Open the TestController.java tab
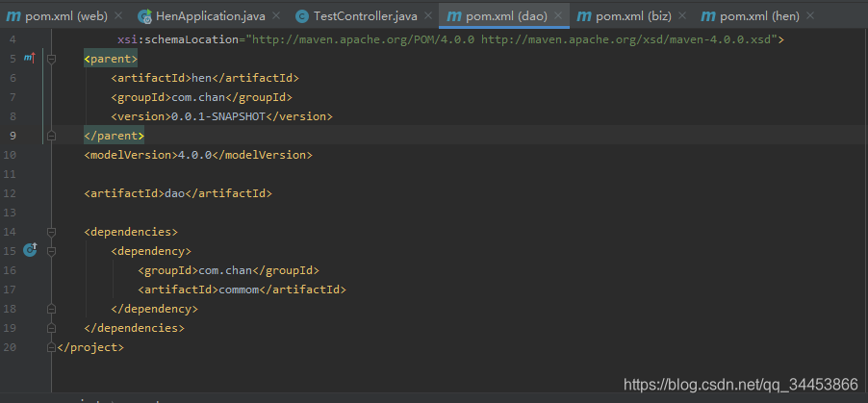 click(x=366, y=16)
